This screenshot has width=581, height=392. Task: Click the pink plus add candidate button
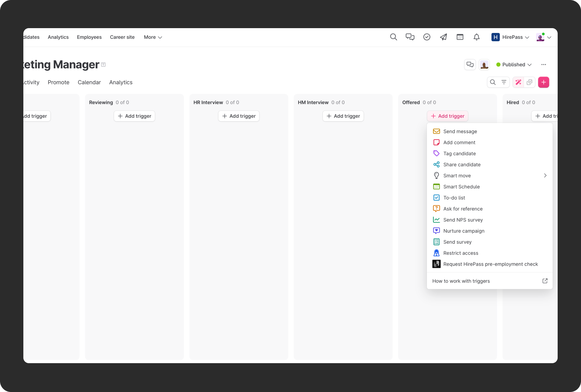click(x=544, y=82)
